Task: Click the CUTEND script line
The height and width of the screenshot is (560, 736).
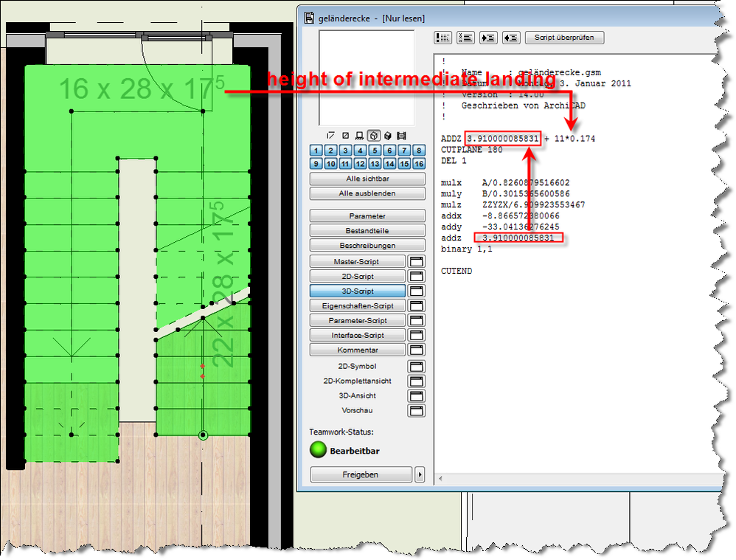Action: [456, 271]
